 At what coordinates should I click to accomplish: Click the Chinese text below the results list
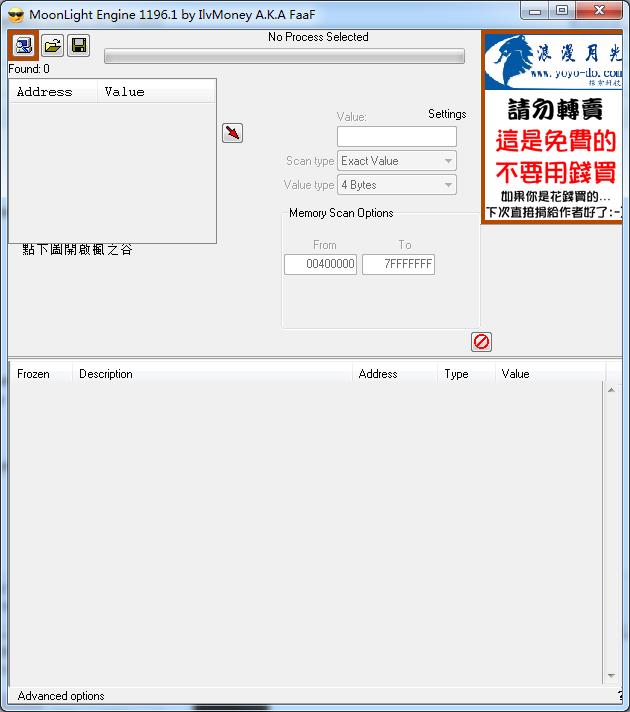[x=77, y=250]
